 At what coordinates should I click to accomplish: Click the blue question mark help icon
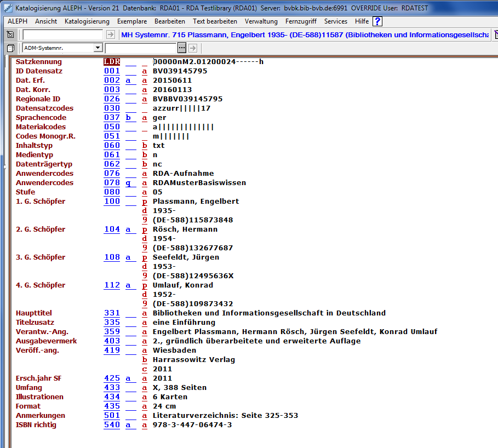tap(377, 21)
